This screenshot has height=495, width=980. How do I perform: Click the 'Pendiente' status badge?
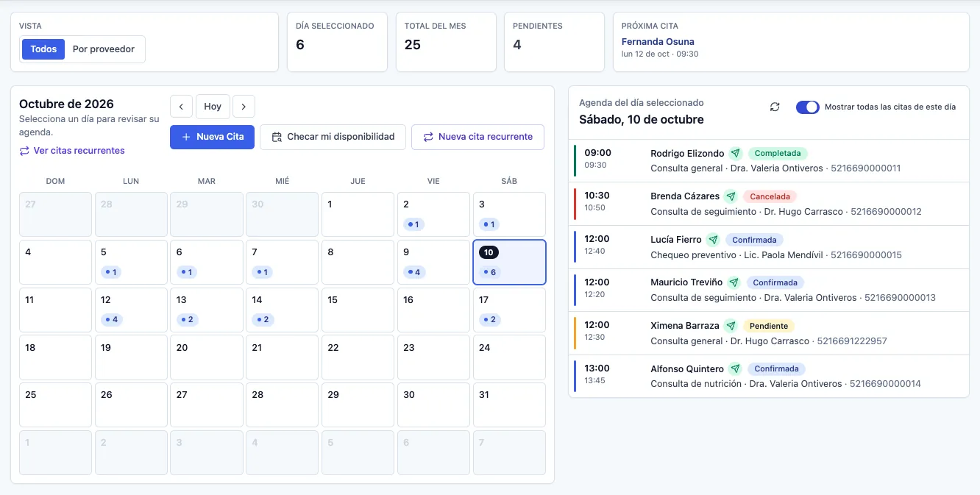(769, 326)
